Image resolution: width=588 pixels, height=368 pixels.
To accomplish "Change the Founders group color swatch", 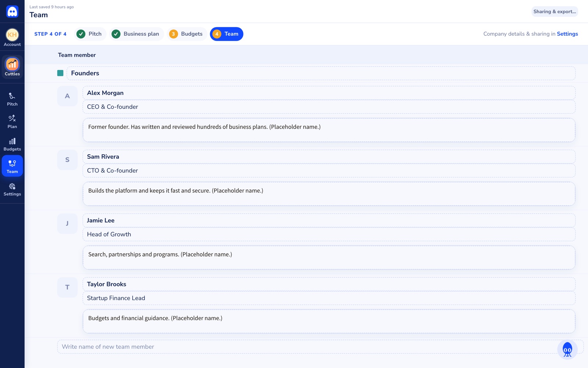I will [x=60, y=73].
